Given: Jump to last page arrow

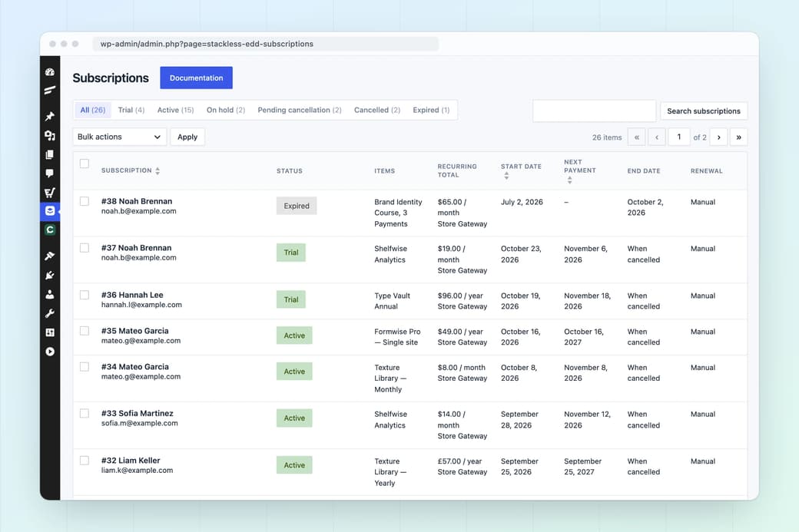Looking at the screenshot, I should [739, 137].
